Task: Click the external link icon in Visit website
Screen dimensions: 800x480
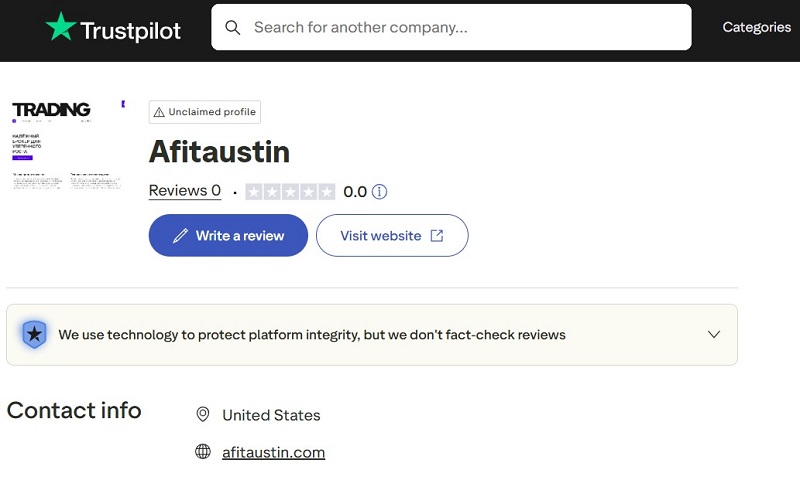Action: (437, 236)
